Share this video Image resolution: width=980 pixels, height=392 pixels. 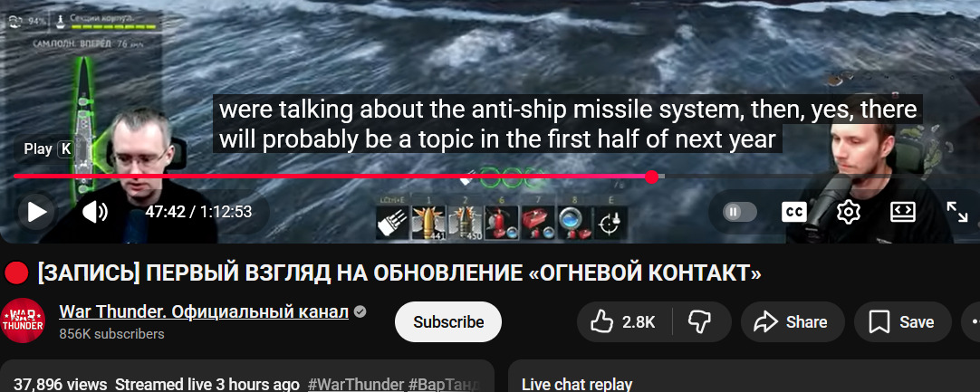pyautogui.click(x=793, y=322)
